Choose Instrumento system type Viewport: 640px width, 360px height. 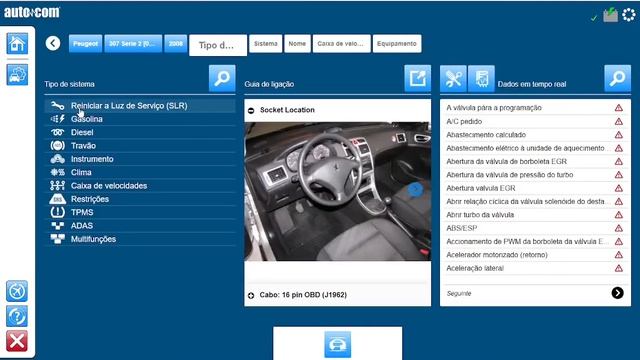coord(140,159)
